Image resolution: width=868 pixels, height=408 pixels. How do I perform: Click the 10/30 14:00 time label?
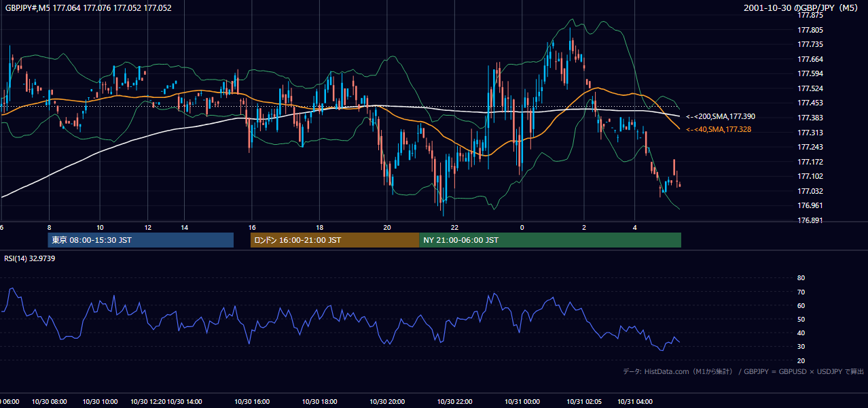pos(185,402)
